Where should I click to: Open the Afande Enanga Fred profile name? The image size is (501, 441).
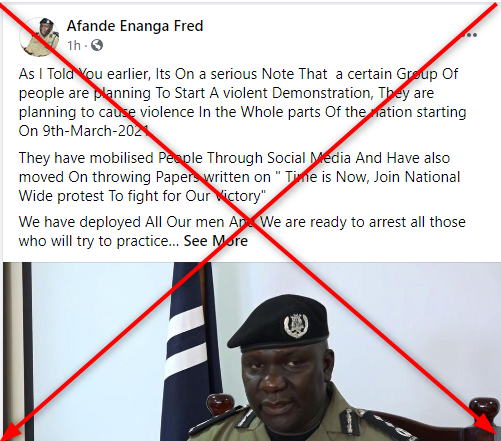coord(135,26)
